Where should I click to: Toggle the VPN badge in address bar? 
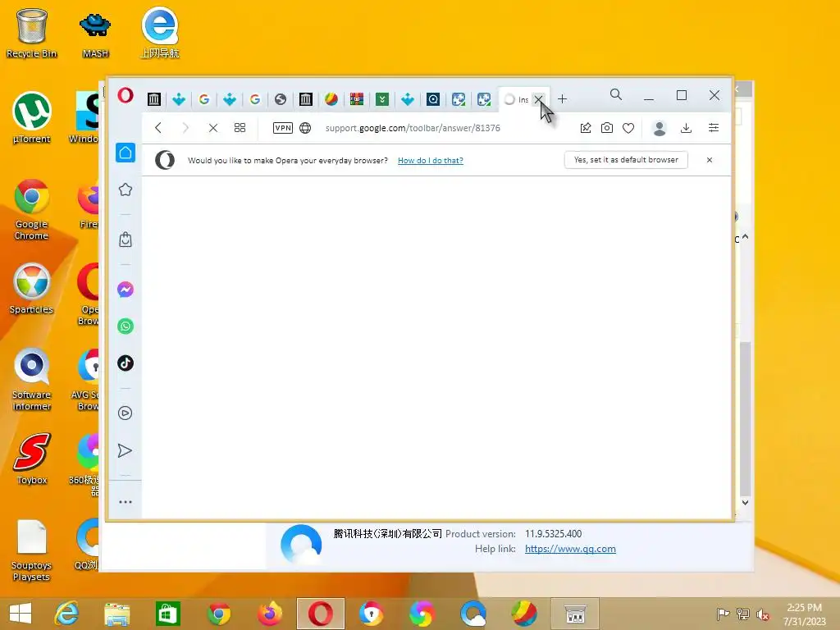click(x=283, y=127)
